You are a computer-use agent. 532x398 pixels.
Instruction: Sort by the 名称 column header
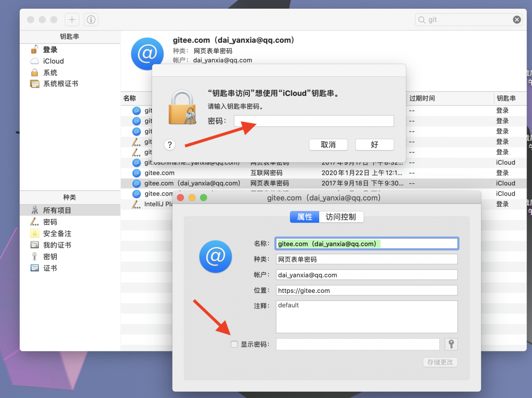click(x=130, y=98)
